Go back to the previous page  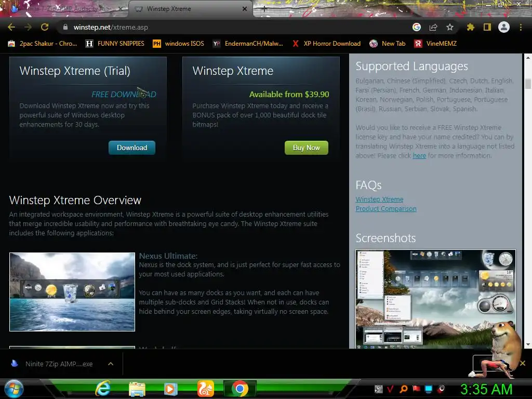(x=11, y=27)
